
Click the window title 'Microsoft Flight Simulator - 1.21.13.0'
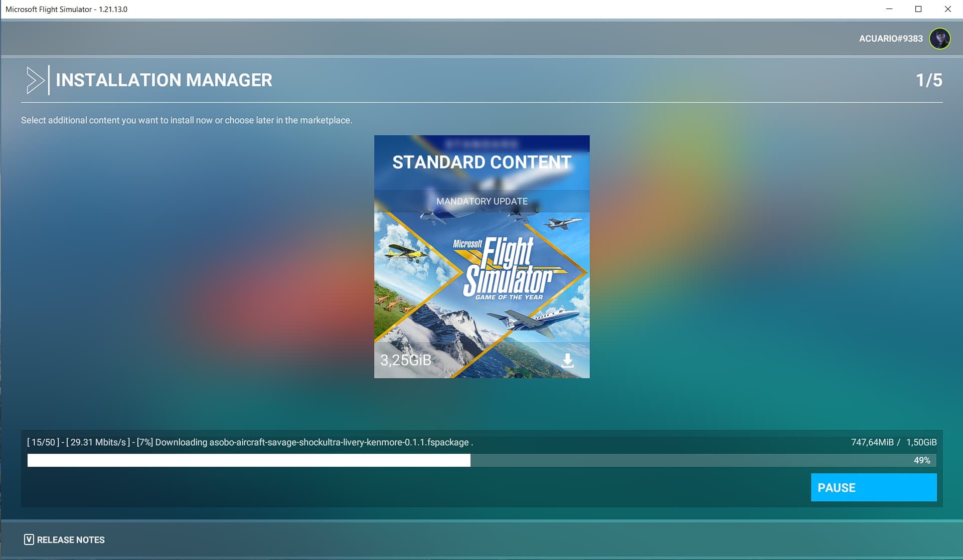66,9
